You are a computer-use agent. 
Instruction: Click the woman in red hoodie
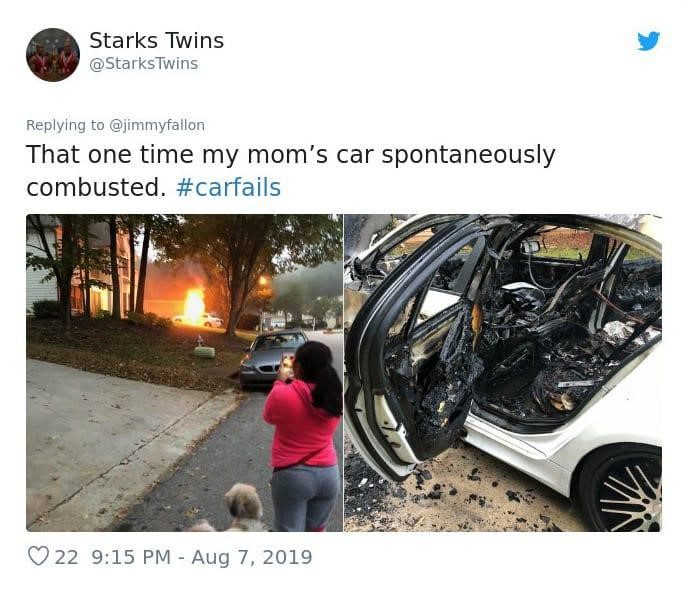[x=303, y=436]
